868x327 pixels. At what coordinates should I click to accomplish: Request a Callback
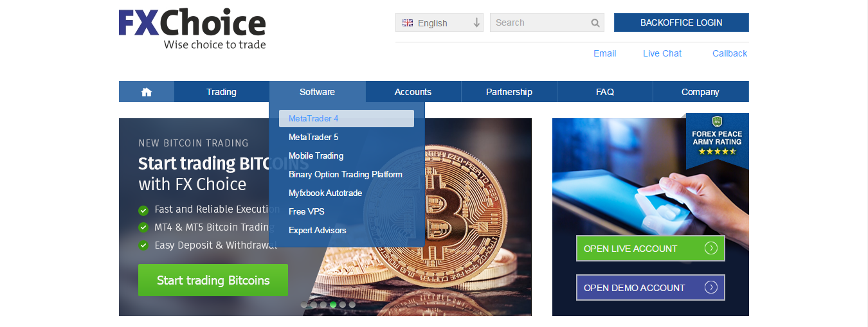(730, 53)
